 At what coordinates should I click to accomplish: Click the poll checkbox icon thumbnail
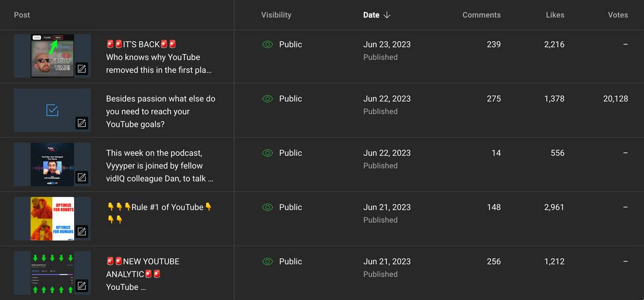coord(52,110)
